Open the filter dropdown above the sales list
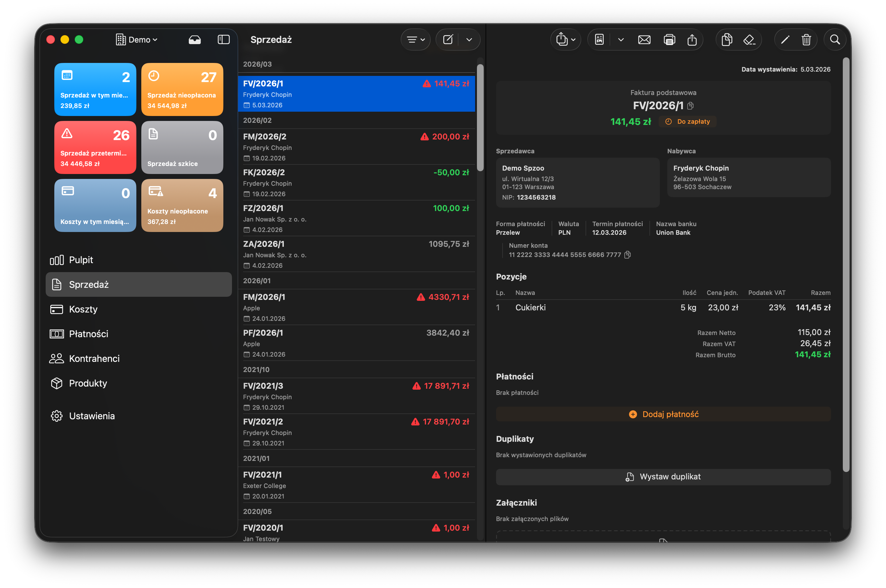886x588 pixels. tap(416, 39)
